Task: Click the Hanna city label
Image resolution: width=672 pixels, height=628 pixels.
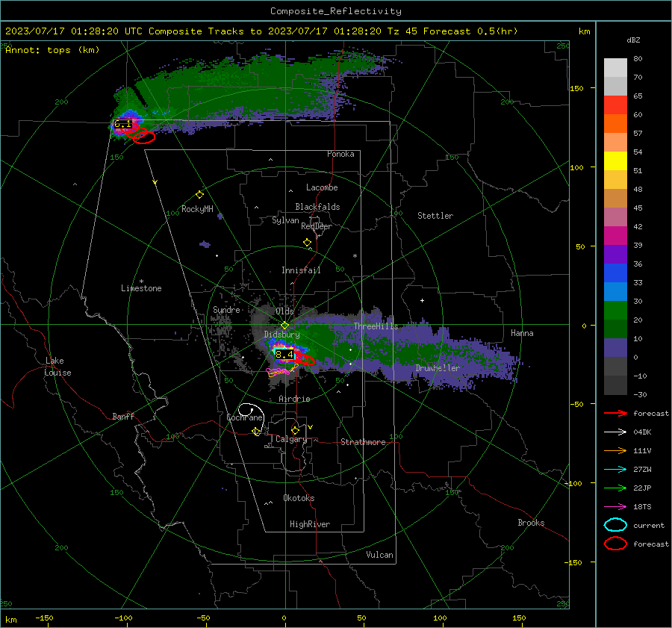Action: (x=522, y=333)
